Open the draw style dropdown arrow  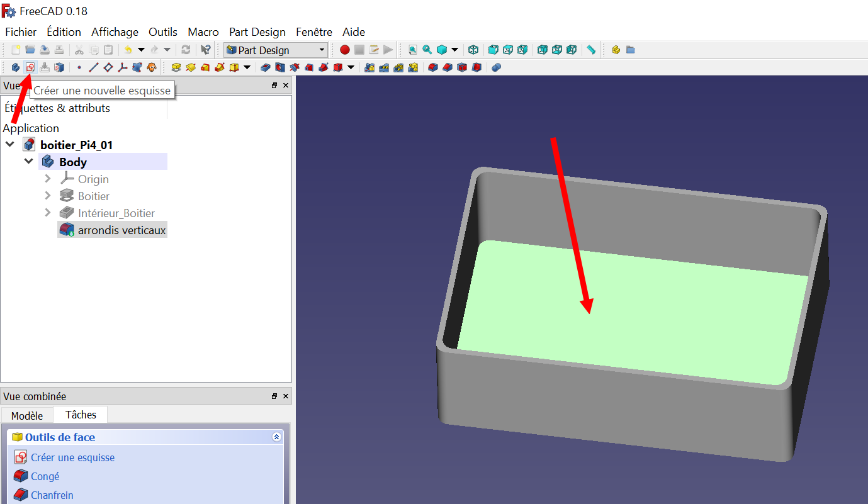click(454, 50)
